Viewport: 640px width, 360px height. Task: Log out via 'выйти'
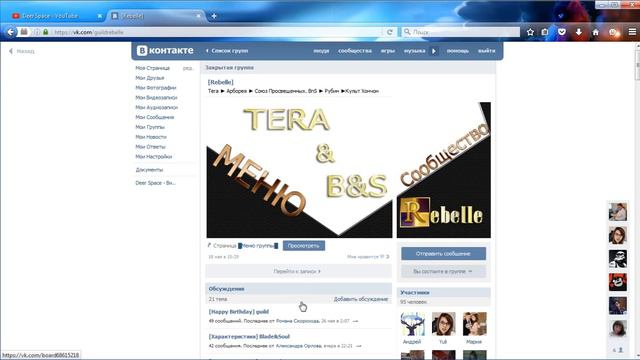point(487,51)
